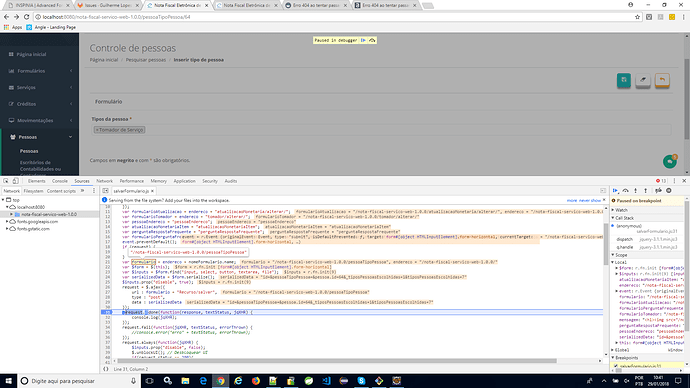Toggle the debugger sidebar

coord(603,191)
